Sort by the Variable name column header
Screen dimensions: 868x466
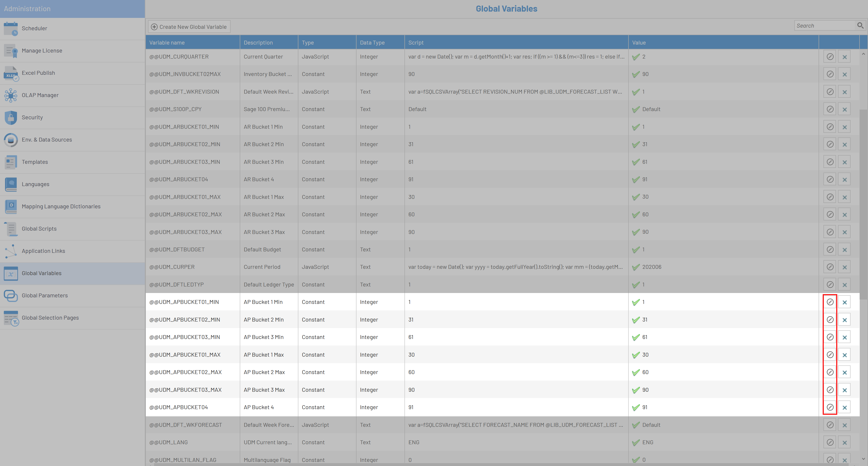coord(193,42)
